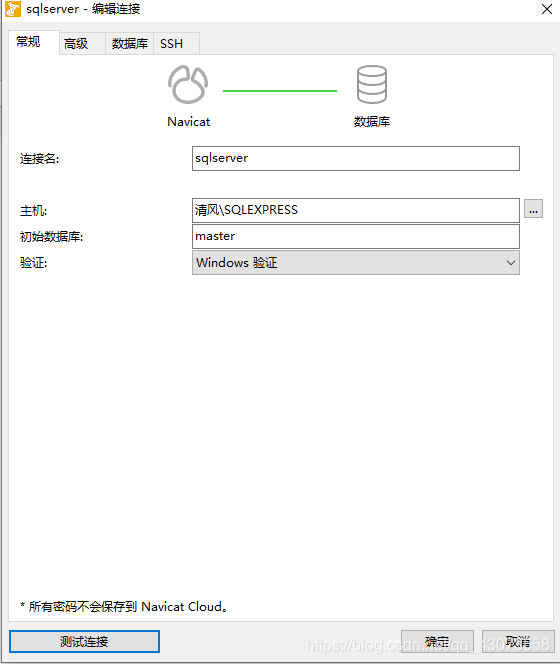Confirm with the 确定 button
The width and height of the screenshot is (560, 664).
pyautogui.click(x=437, y=641)
